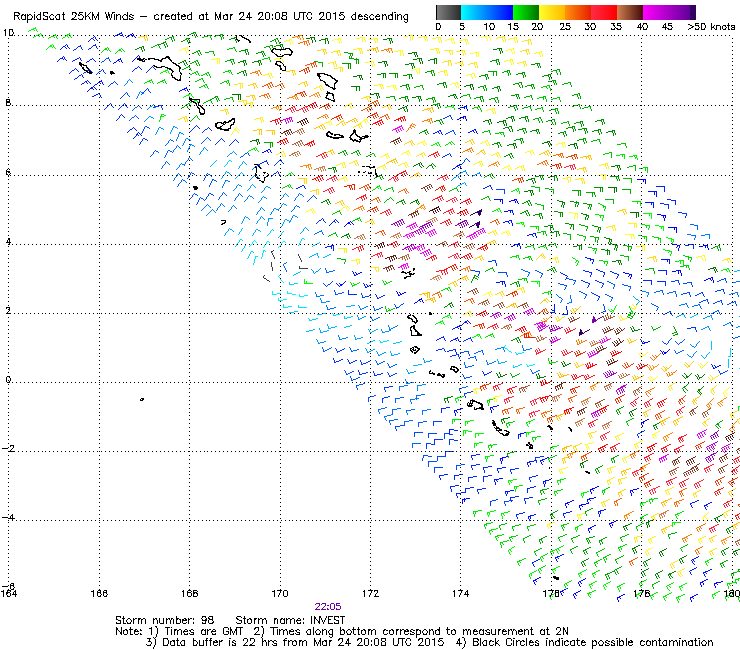Click the magenta 40-45 knots legend swatch
This screenshot has width=740, height=650.
click(x=656, y=12)
